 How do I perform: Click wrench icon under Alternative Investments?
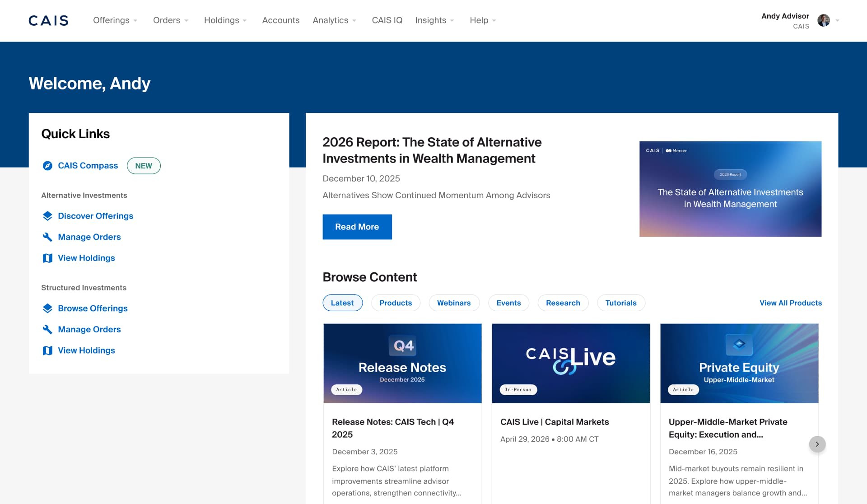tap(47, 237)
